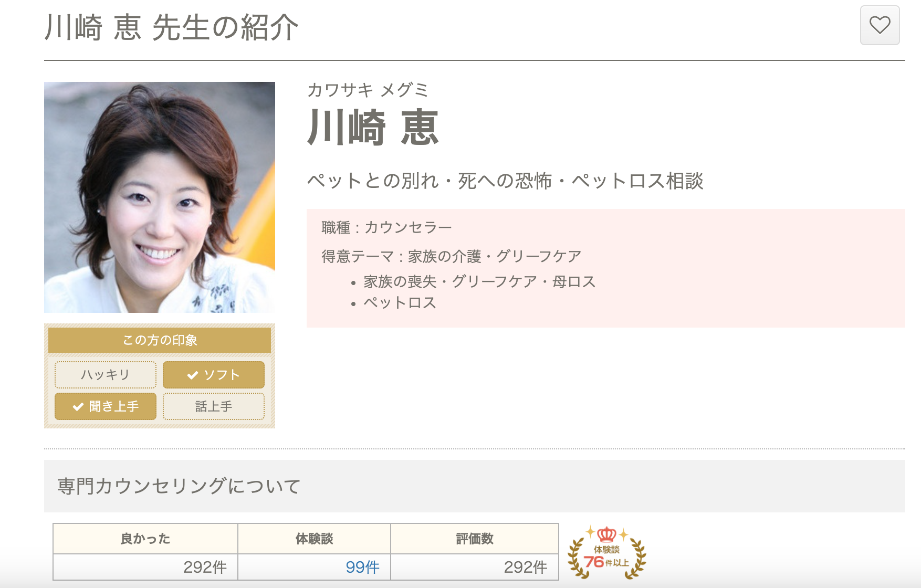Open the 99件 testimonials link
The image size is (921, 588).
click(x=362, y=567)
